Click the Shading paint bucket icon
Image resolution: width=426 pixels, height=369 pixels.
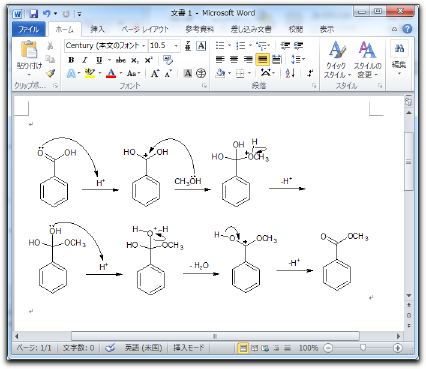[220, 73]
